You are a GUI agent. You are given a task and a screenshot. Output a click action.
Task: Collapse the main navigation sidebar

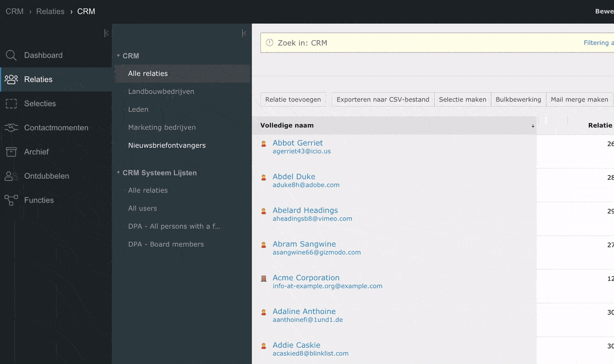point(106,33)
